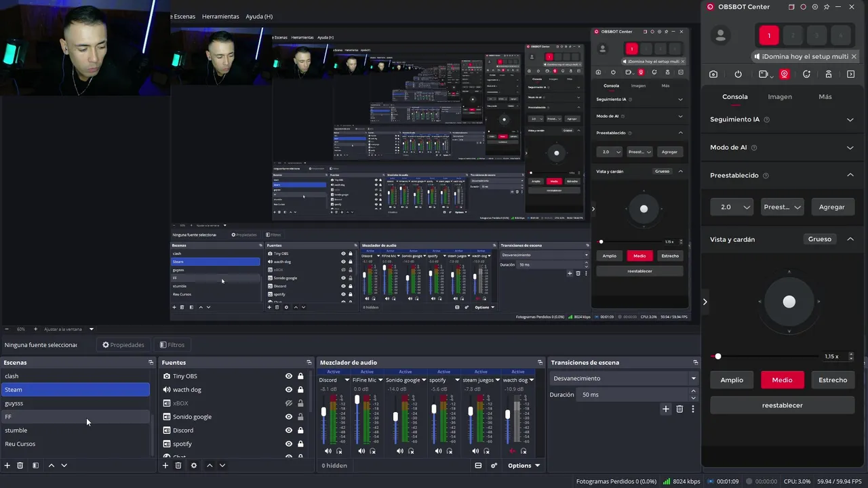This screenshot has width=868, height=488.
Task: Collapse the Preestablecido section
Action: coord(850,175)
